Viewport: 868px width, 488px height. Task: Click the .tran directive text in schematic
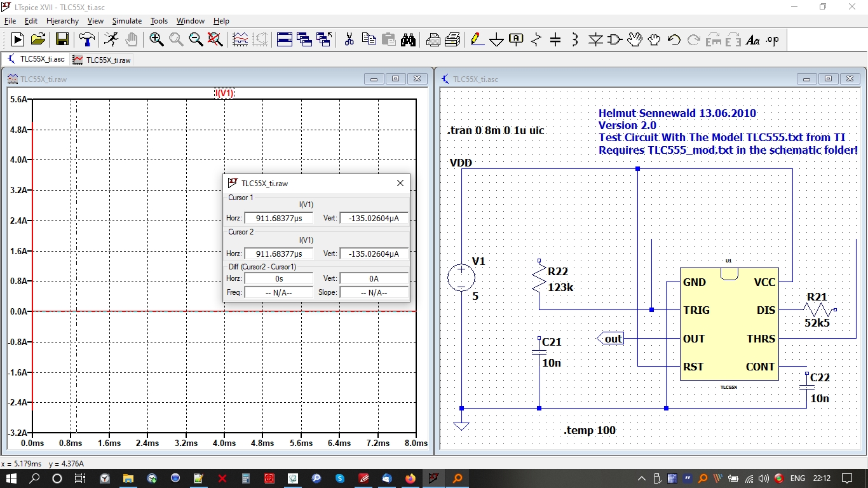pyautogui.click(x=496, y=130)
